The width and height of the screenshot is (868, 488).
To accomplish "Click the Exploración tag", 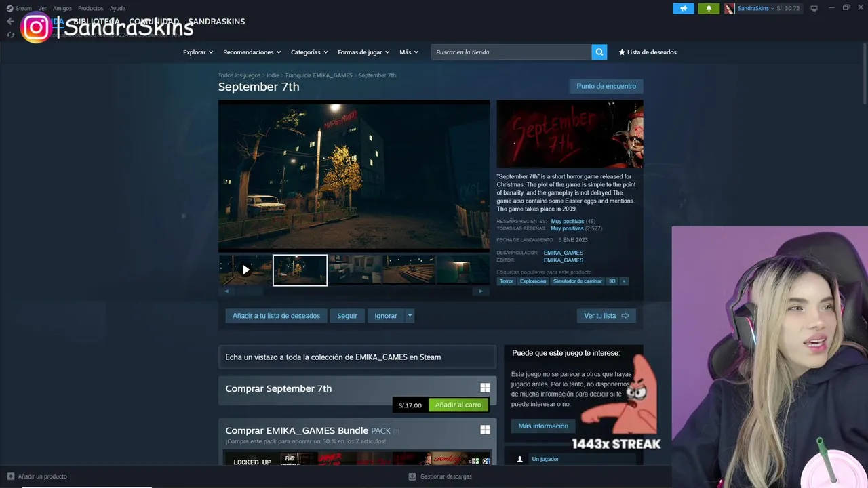I will pyautogui.click(x=533, y=281).
